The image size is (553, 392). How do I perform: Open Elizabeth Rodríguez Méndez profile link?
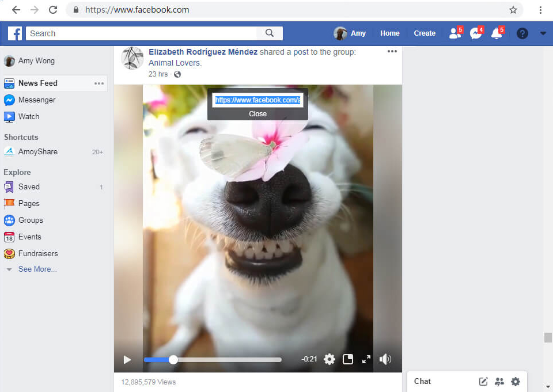point(203,52)
